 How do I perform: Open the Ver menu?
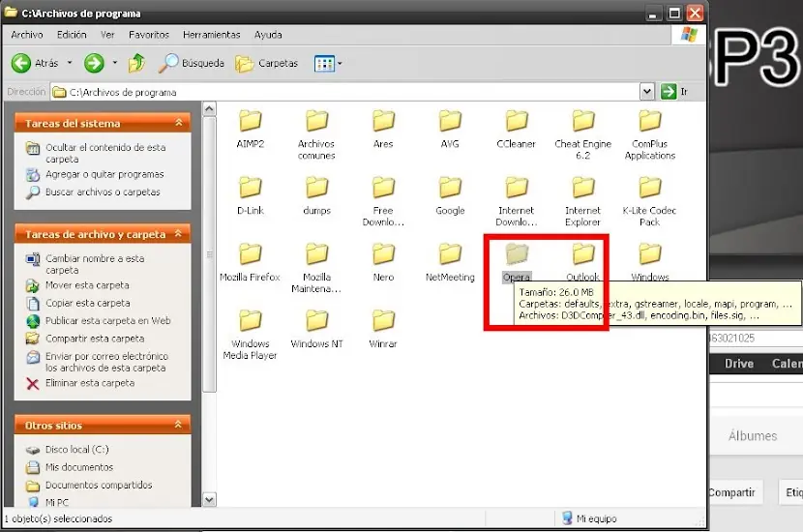coord(107,35)
